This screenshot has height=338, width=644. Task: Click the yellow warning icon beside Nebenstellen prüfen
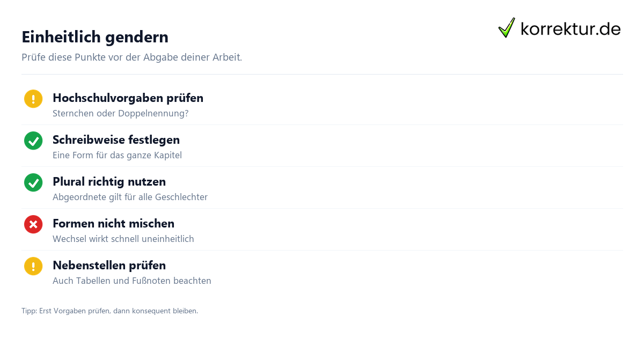tap(33, 266)
